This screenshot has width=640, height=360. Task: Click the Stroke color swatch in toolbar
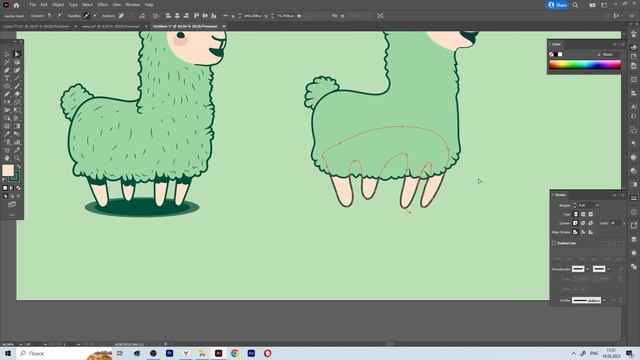point(15,177)
